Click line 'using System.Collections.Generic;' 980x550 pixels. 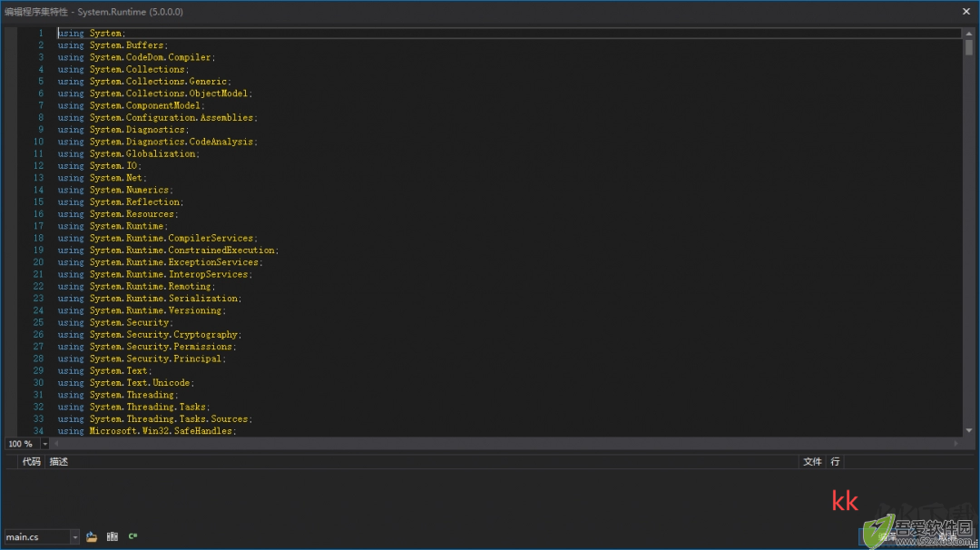click(x=144, y=82)
